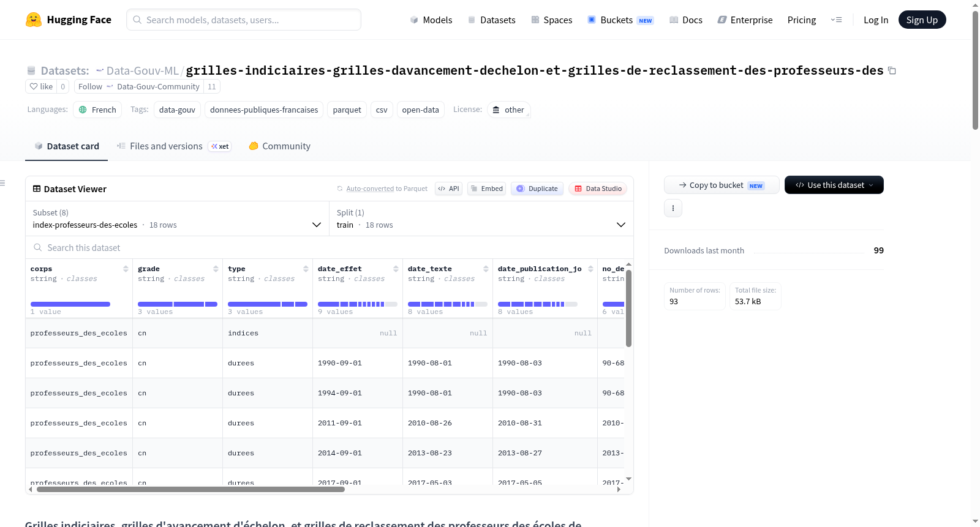Click the Hugging Face logo icon
The image size is (980, 527).
[34, 20]
